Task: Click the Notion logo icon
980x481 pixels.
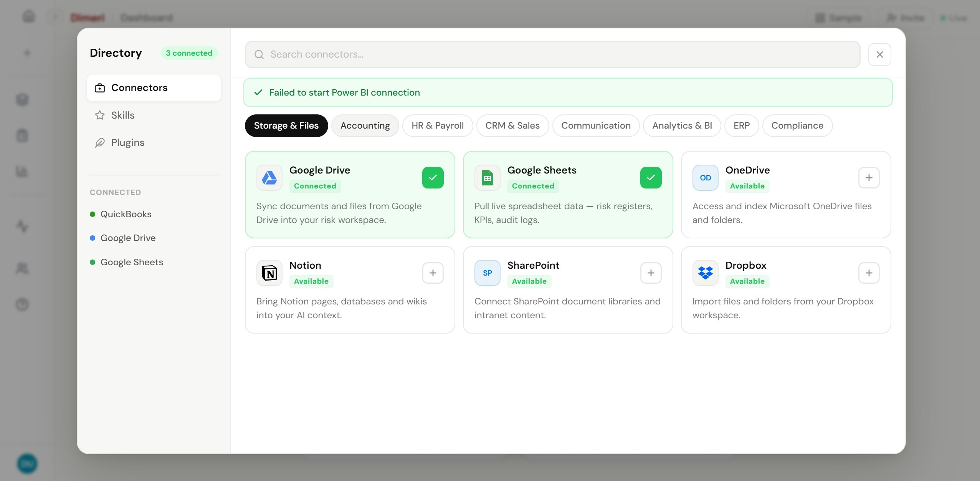Action: 269,273
